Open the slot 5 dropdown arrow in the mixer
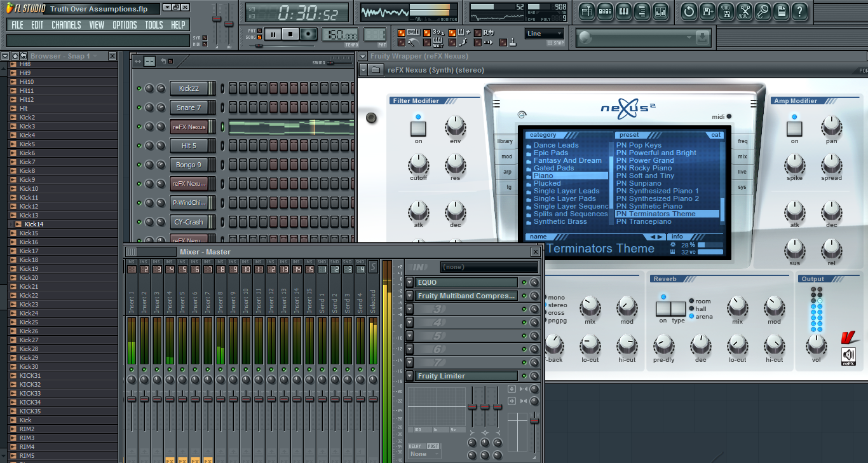 coord(410,336)
